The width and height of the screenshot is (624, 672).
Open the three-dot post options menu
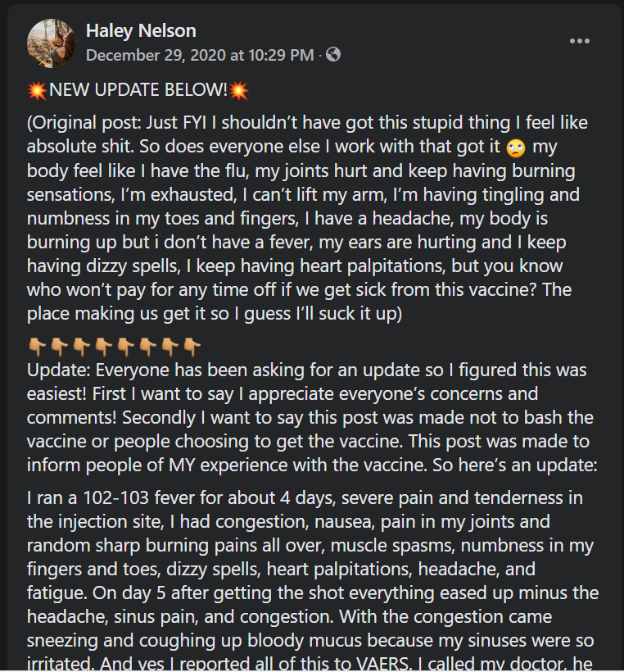580,41
